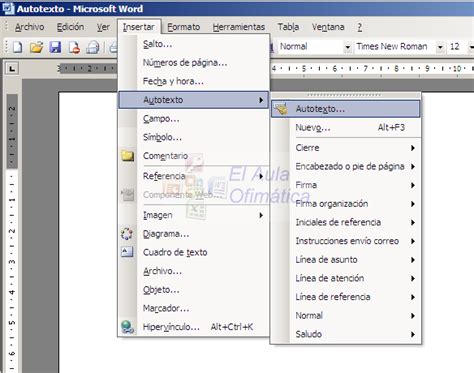Click the New blank document icon
The width and height of the screenshot is (474, 373).
coord(17,47)
